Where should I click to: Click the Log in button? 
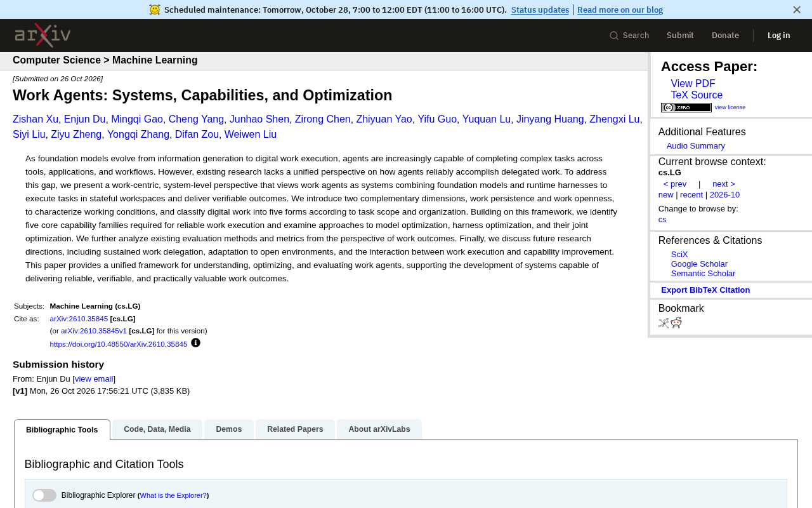(x=779, y=36)
